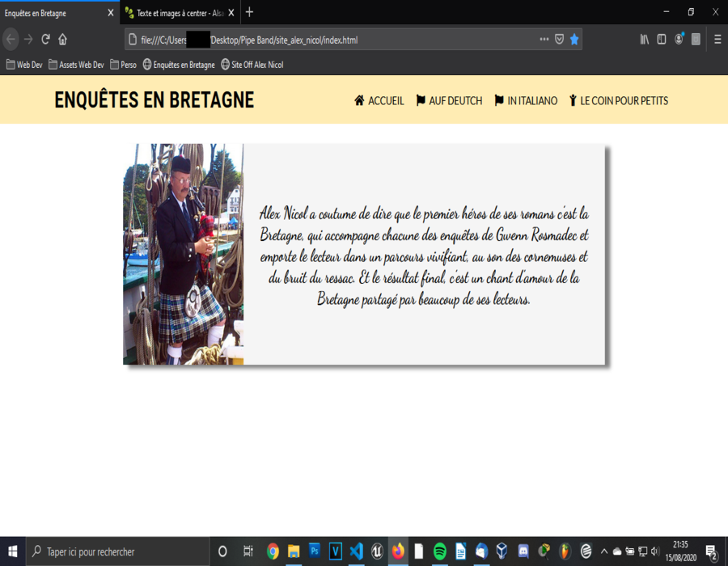Image resolution: width=728 pixels, height=566 pixels.
Task: Open the Windows Start menu
Action: [x=12, y=551]
